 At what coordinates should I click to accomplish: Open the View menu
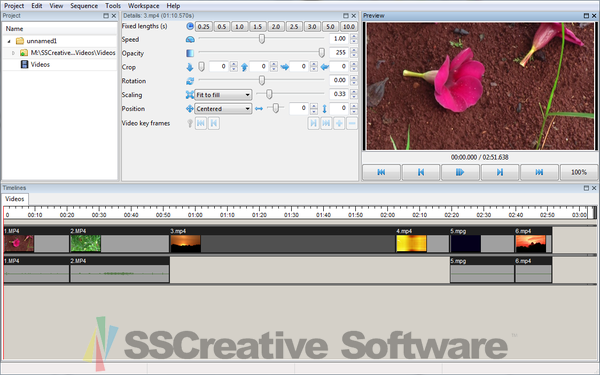[x=56, y=6]
